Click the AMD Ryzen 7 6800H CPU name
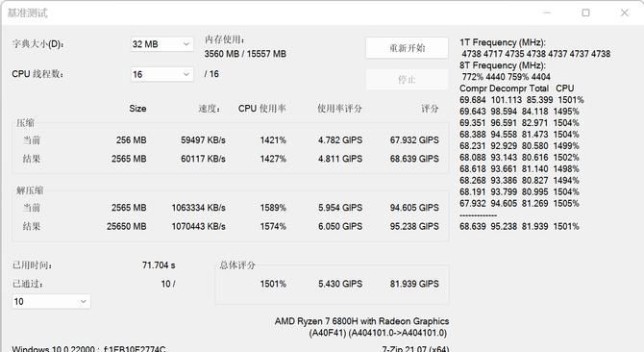The image size is (644, 352). point(361,321)
